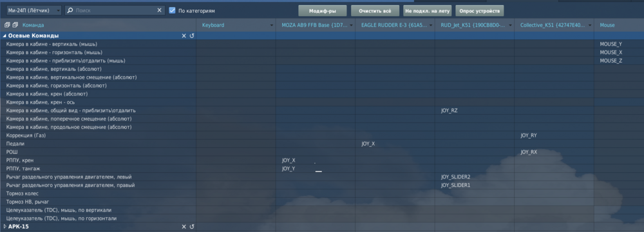644x232 pixels.
Task: Select the JOY_Y binding for РППУ, тангаж
Action: click(289, 169)
